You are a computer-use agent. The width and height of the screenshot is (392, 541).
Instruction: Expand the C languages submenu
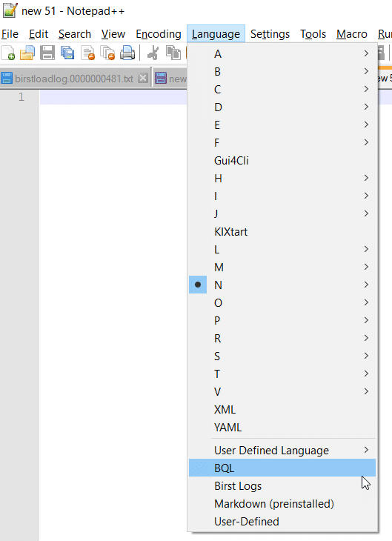pyautogui.click(x=282, y=90)
